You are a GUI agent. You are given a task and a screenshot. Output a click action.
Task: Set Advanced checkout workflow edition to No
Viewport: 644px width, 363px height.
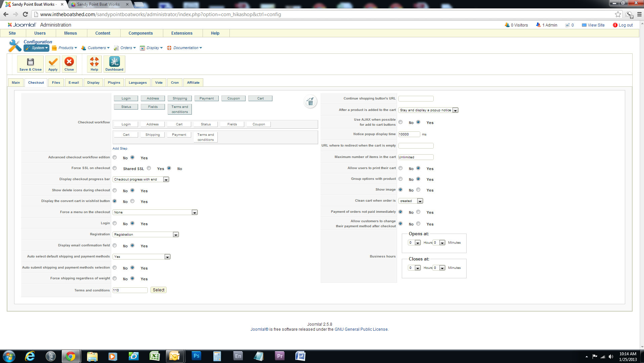point(115,157)
